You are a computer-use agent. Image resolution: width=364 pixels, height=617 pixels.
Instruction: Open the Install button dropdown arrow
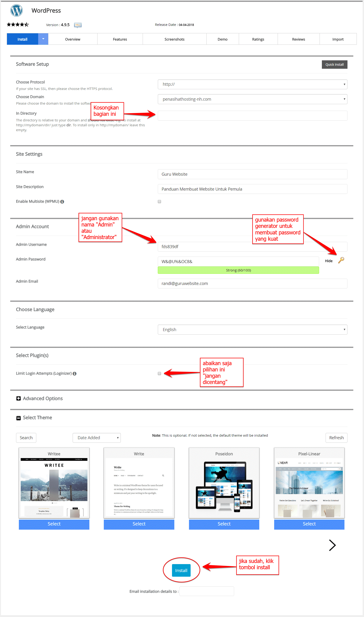(43, 39)
